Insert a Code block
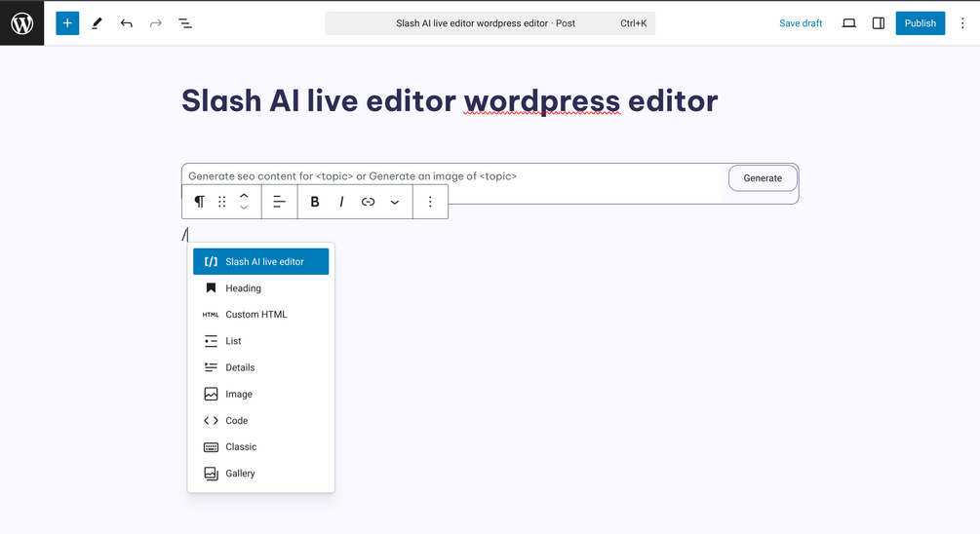The width and height of the screenshot is (980, 534). pyautogui.click(x=260, y=420)
